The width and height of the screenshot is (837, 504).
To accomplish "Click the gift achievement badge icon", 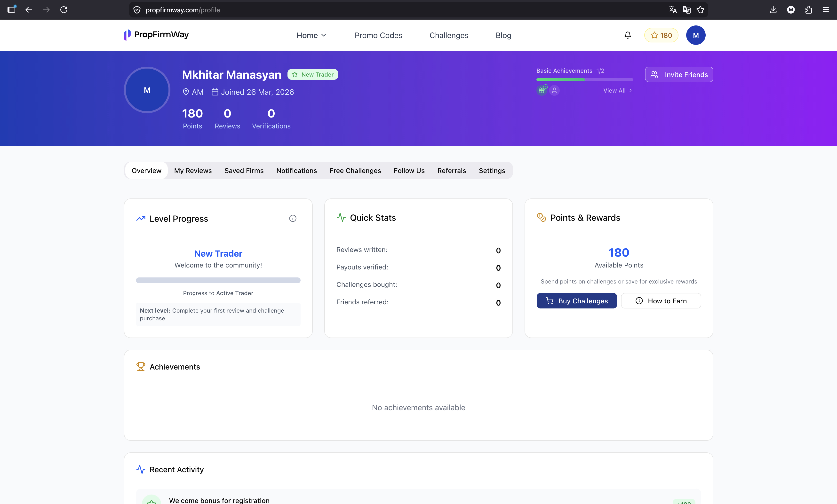I will point(542,90).
